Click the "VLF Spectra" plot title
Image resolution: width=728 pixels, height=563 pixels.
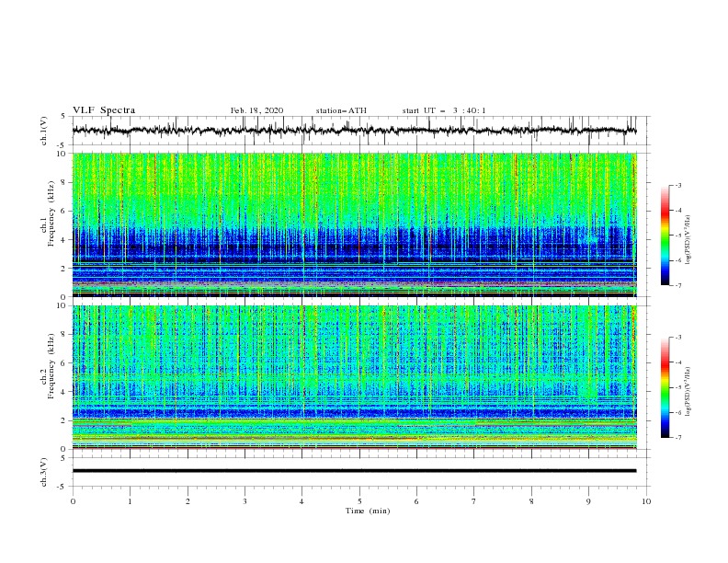point(104,110)
